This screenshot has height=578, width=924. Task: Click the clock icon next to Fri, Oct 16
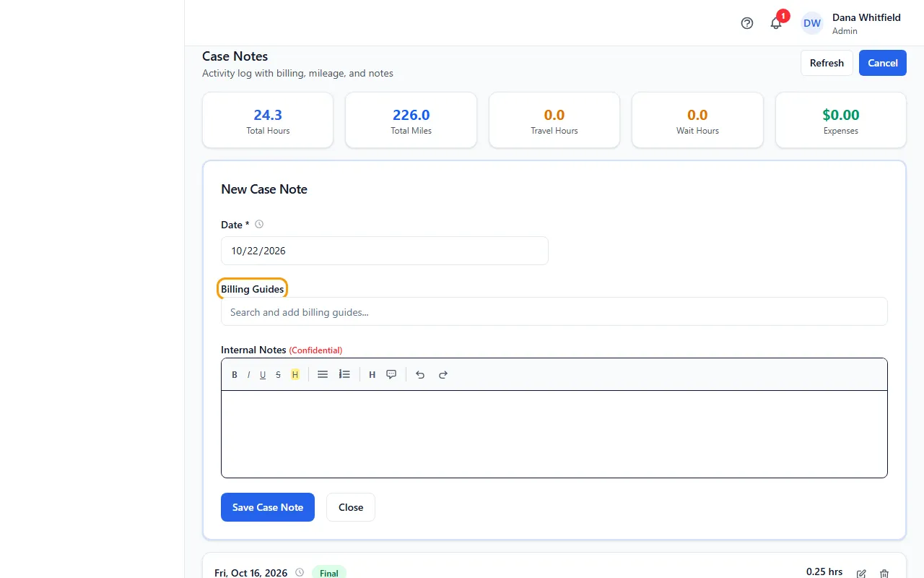[x=300, y=572]
